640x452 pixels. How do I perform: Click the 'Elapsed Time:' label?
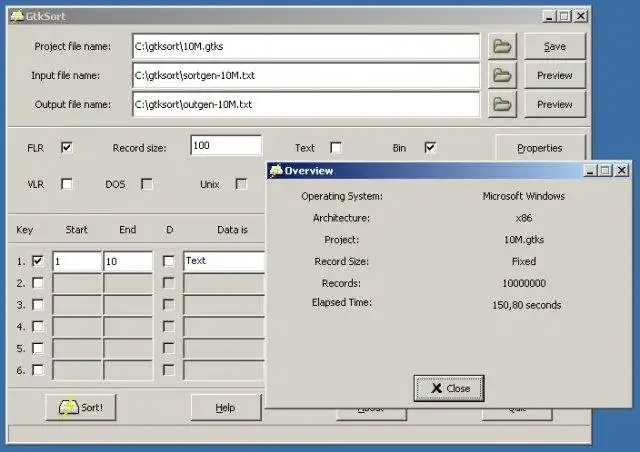coord(342,303)
